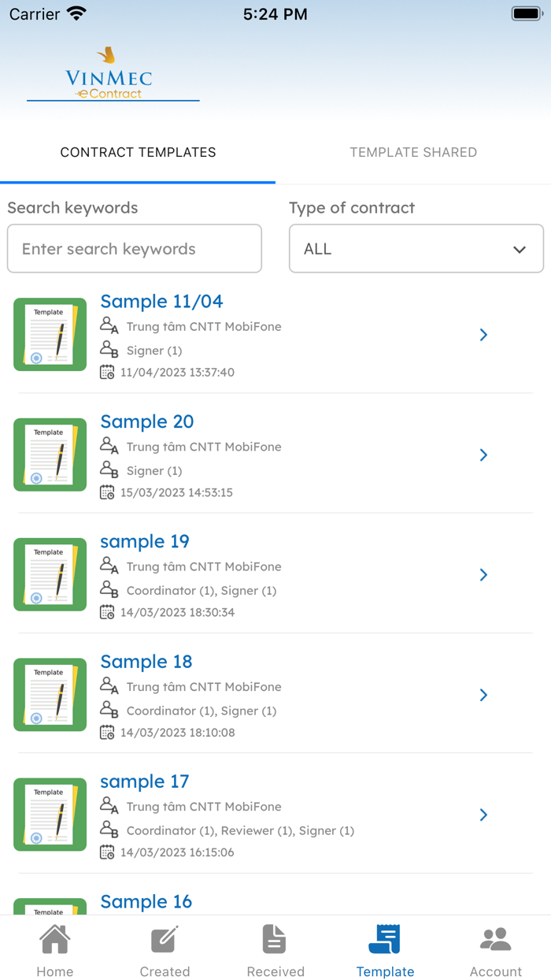Tap template thumbnail for sample 17
The image size is (551, 980).
tap(50, 815)
